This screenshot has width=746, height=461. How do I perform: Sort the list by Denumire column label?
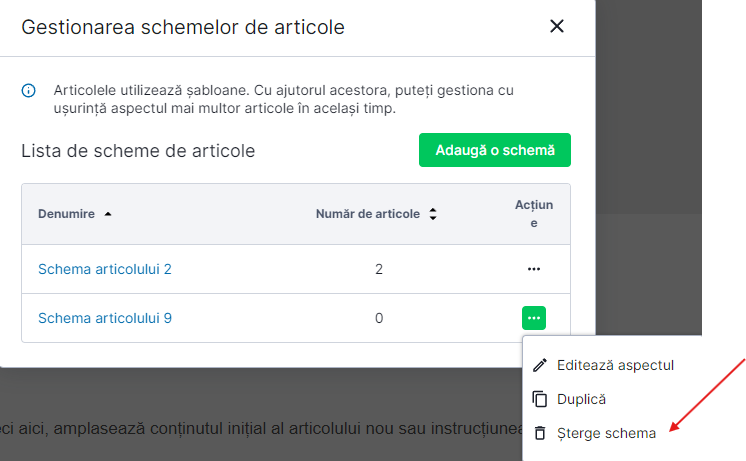click(66, 214)
